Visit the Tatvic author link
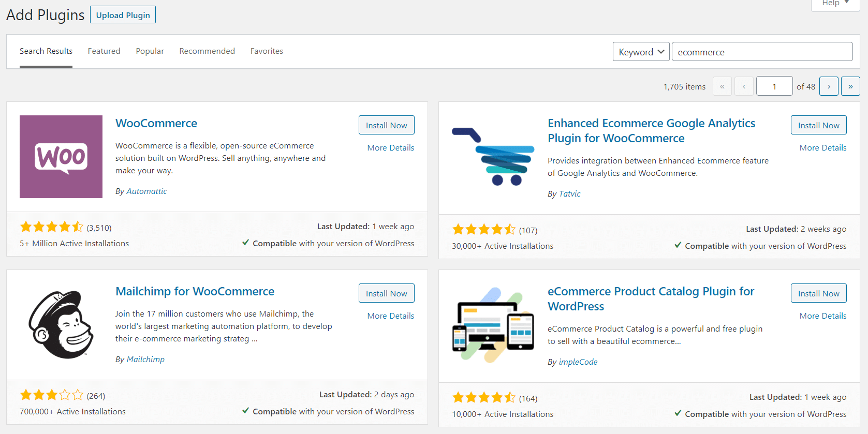The width and height of the screenshot is (868, 434). [x=569, y=194]
